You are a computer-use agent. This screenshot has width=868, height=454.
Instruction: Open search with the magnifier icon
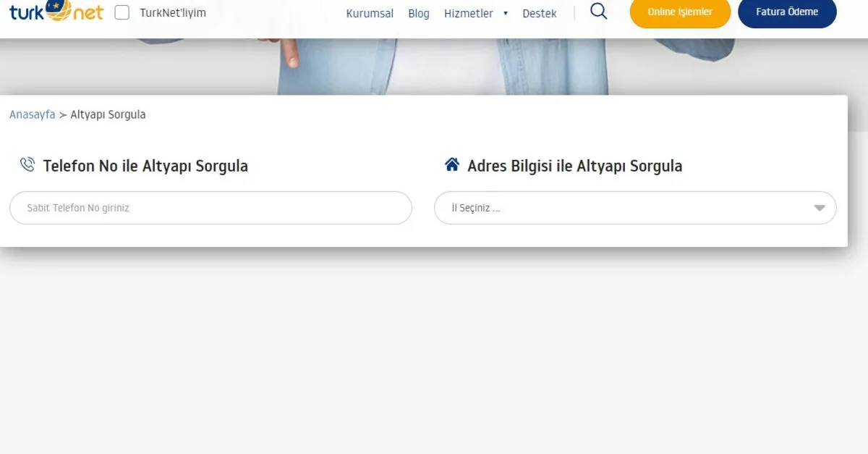click(x=598, y=12)
